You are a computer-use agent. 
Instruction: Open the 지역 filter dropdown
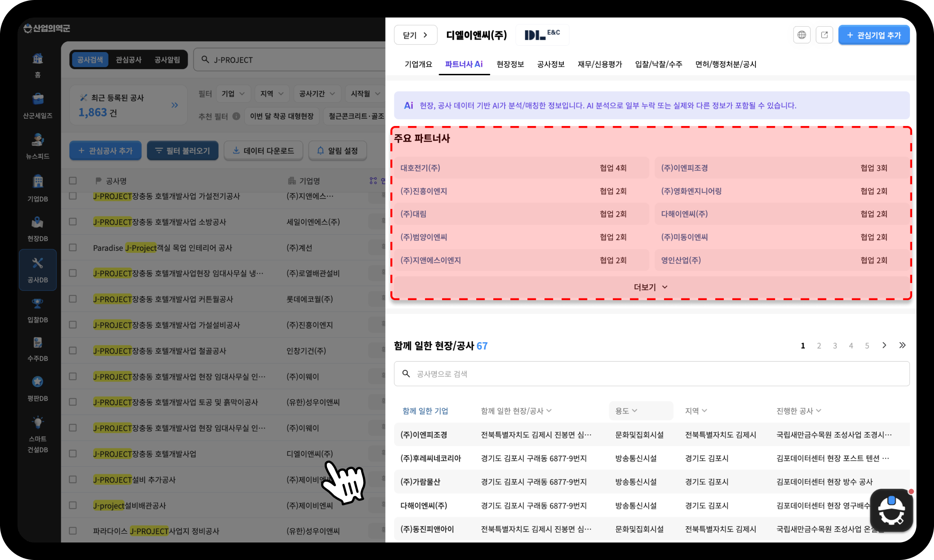272,94
